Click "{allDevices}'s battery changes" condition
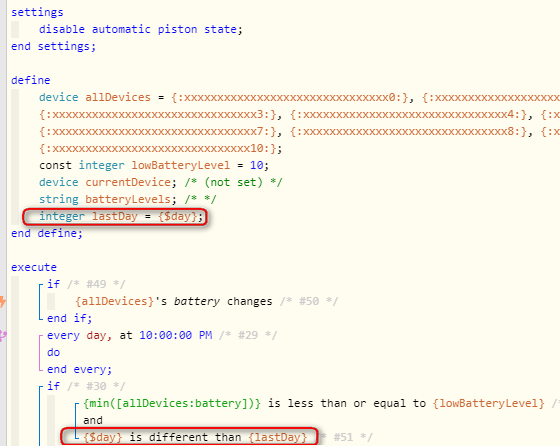560x446 pixels. (174, 301)
